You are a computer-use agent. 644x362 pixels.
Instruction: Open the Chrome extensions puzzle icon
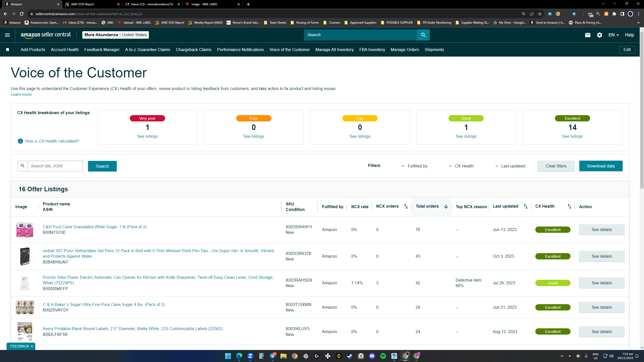coord(614,14)
